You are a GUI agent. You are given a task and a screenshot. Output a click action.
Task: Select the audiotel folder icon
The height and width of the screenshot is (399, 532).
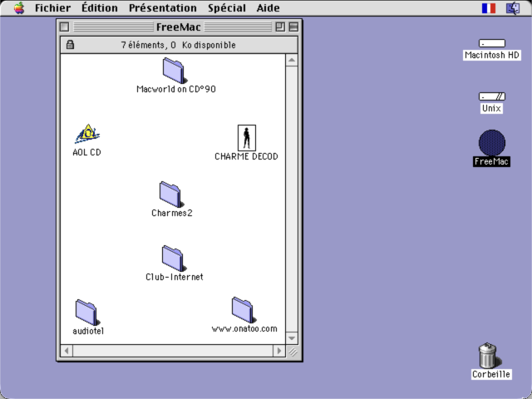(x=87, y=313)
